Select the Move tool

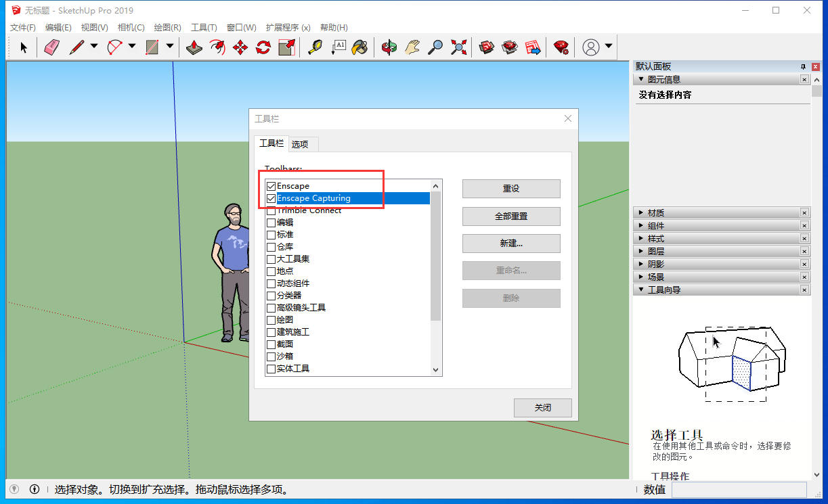click(x=240, y=47)
